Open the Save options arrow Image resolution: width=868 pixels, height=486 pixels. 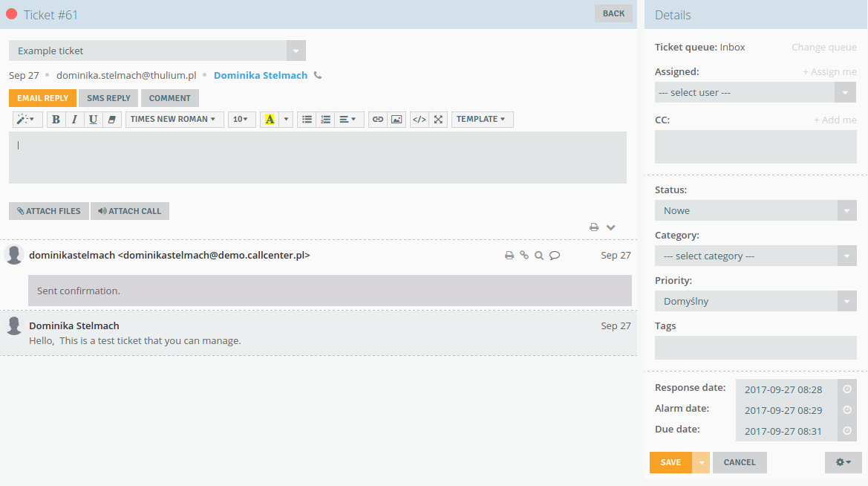coord(701,462)
